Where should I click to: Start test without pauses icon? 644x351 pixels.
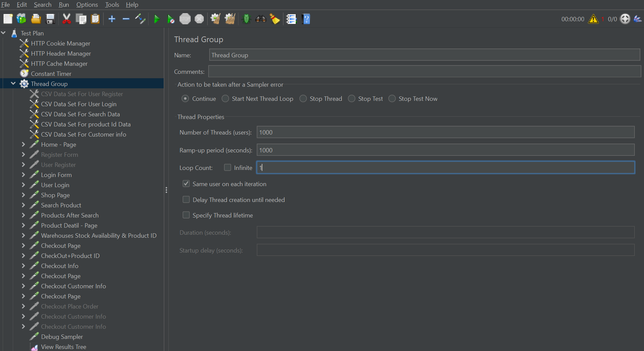(171, 19)
